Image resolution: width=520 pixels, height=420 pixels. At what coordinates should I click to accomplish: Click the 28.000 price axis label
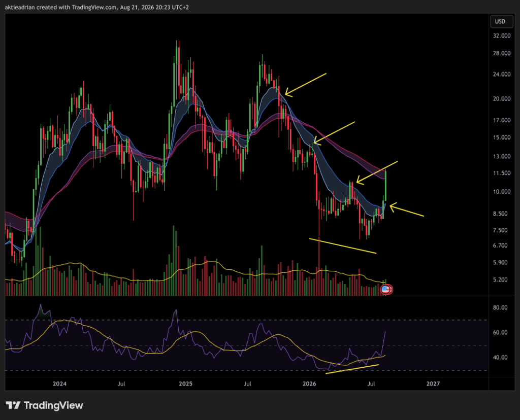501,53
